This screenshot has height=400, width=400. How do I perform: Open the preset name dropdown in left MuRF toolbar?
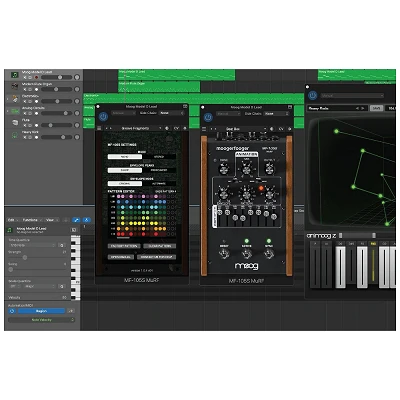point(137,128)
